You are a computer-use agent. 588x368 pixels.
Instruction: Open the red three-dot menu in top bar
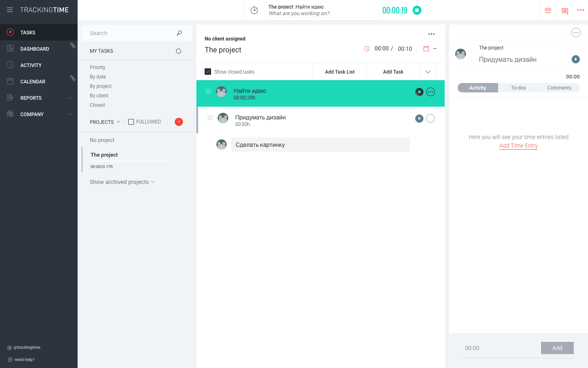tap(581, 10)
